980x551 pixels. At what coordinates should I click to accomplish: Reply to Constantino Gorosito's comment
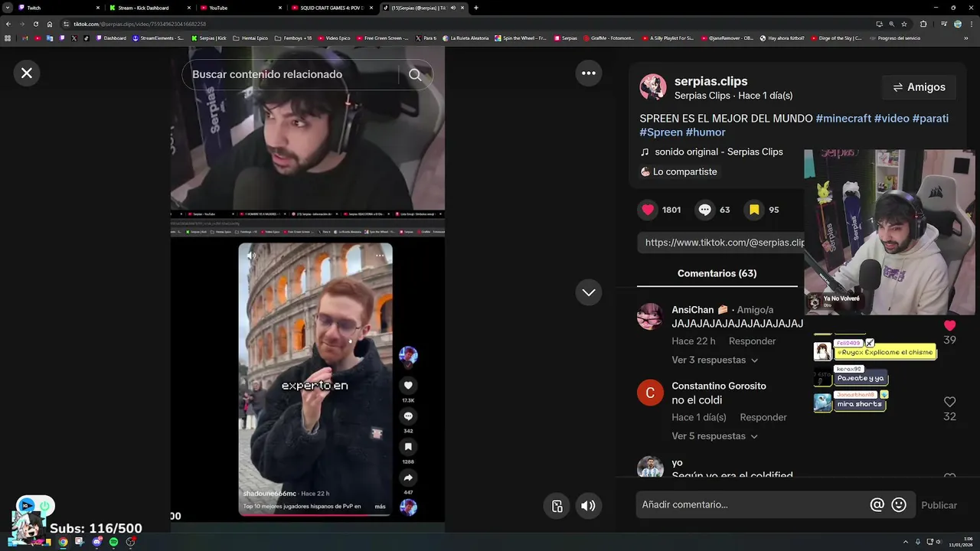click(763, 417)
